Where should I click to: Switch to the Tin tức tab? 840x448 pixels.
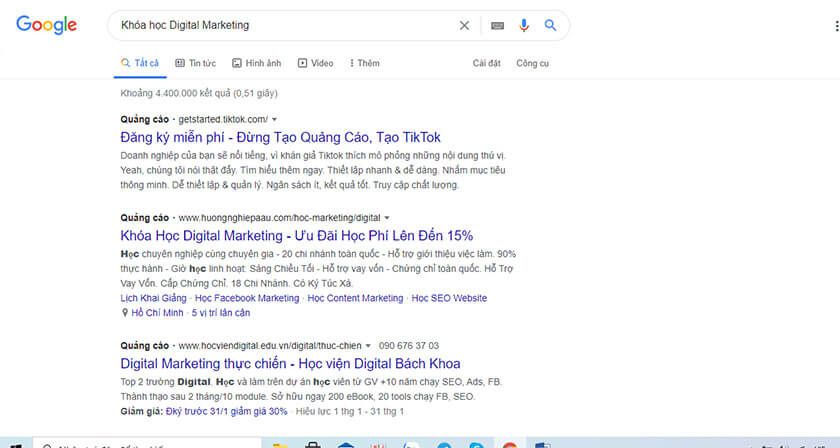click(196, 63)
